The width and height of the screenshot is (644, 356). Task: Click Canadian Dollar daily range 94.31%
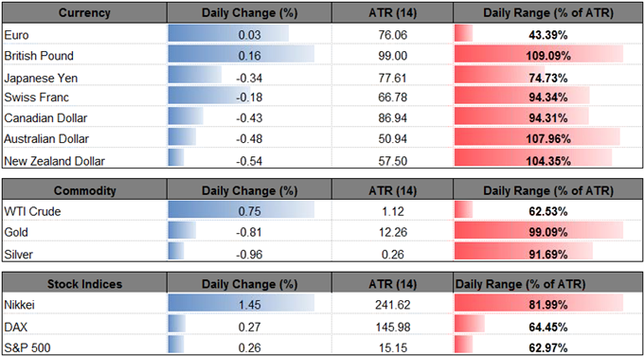tap(548, 118)
